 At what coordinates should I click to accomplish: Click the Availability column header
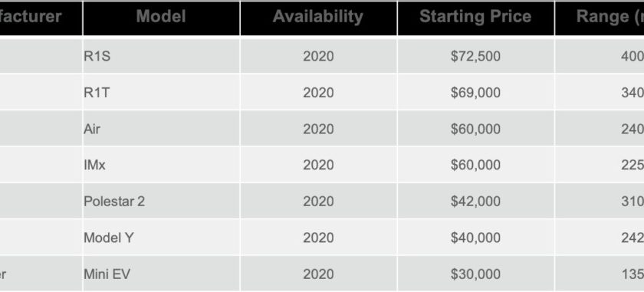click(x=318, y=18)
